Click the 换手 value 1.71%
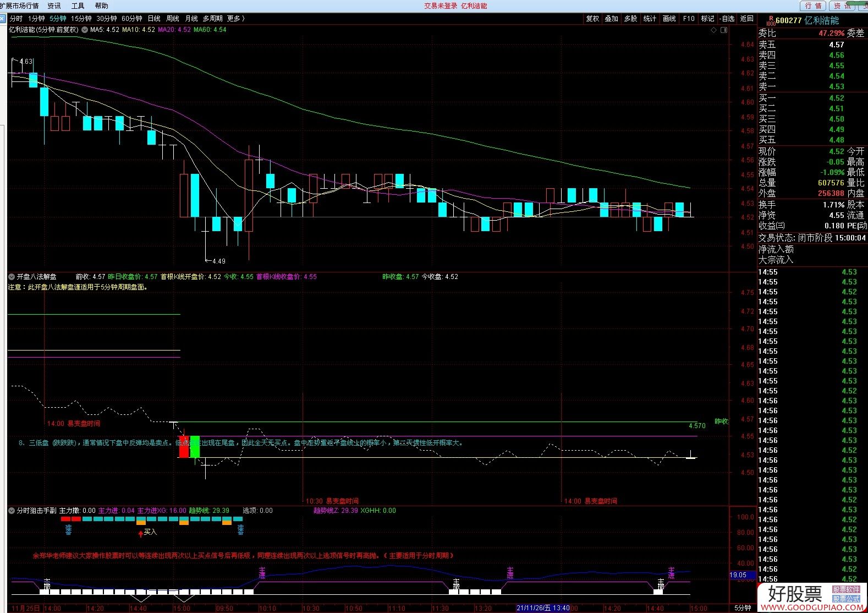Viewport: 868px width, 613px height. tap(833, 205)
